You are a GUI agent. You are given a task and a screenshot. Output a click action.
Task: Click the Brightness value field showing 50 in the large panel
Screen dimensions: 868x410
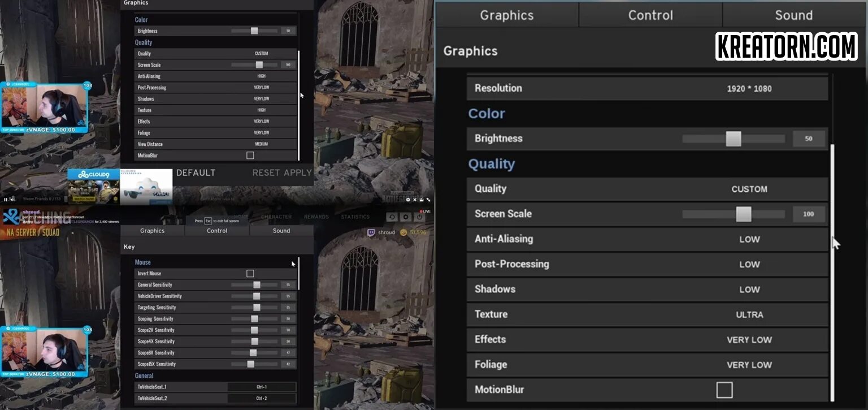point(809,139)
